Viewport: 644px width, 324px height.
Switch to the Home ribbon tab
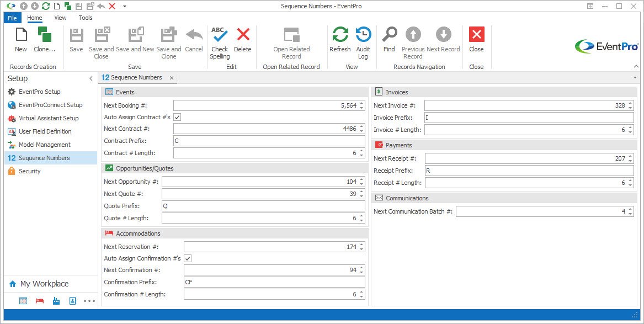[35, 18]
